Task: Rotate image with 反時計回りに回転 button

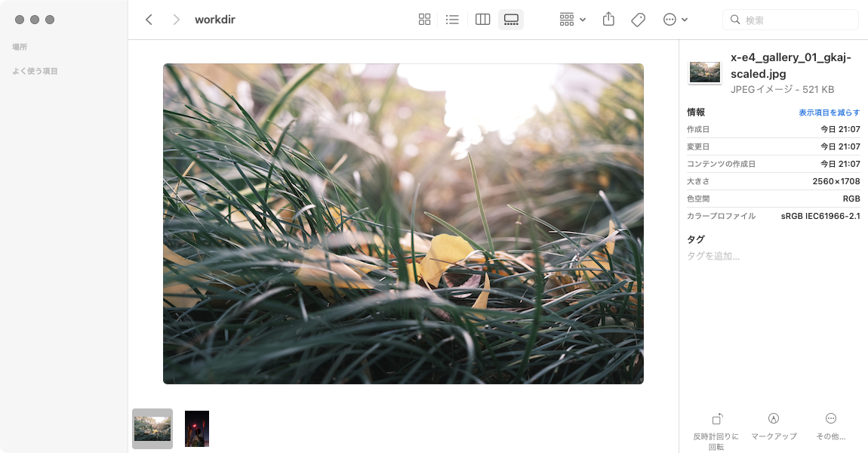Action: tap(716, 431)
